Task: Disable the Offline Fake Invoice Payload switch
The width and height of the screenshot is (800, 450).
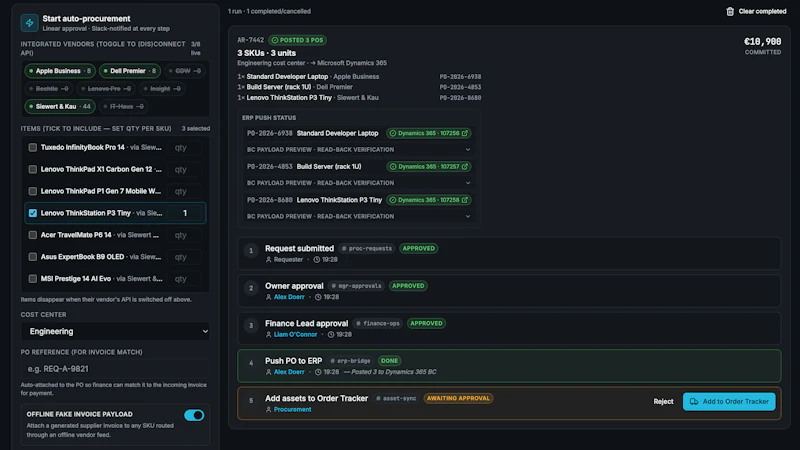Action: [x=194, y=415]
